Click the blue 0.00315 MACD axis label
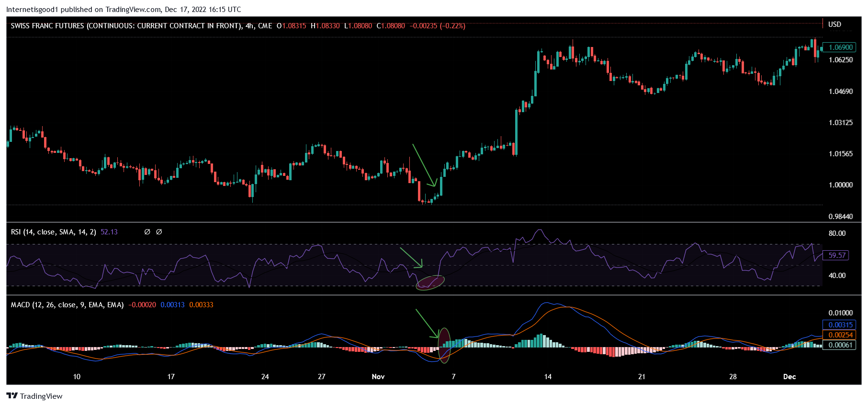This screenshot has width=868, height=406. pyautogui.click(x=840, y=325)
